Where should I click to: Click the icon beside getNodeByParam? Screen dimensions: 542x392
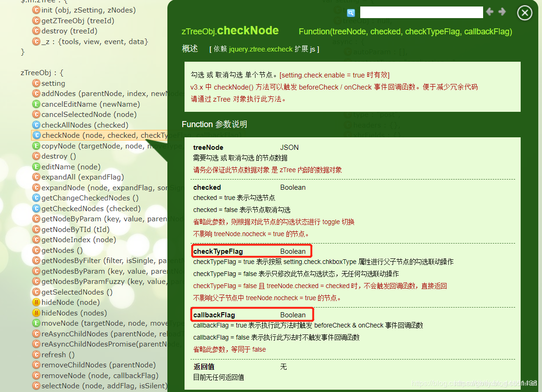pyautogui.click(x=36, y=218)
